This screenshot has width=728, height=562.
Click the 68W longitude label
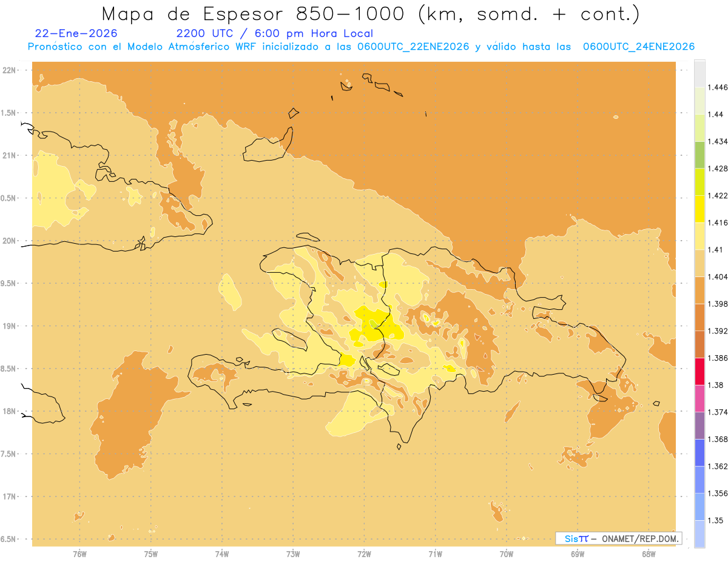coord(649,554)
